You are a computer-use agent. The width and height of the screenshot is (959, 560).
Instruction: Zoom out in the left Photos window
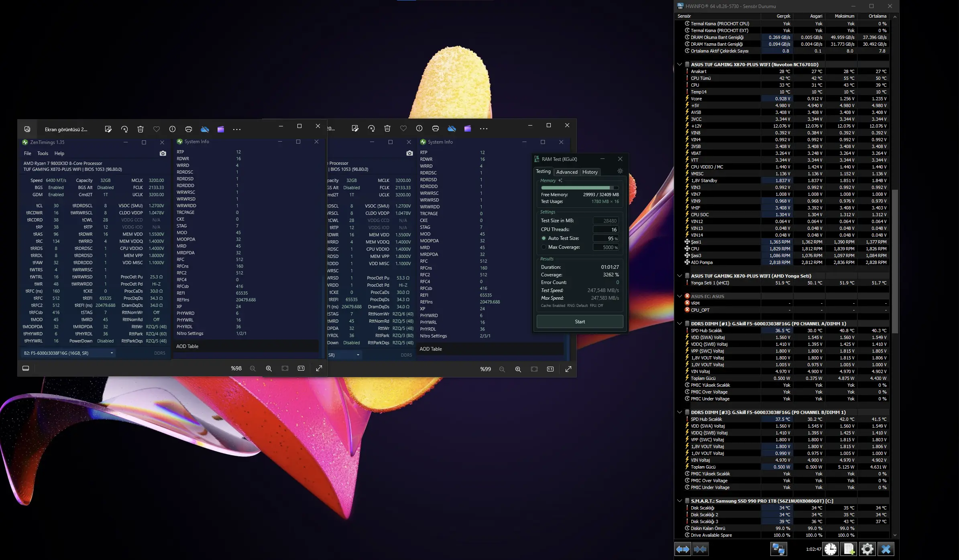(252, 368)
